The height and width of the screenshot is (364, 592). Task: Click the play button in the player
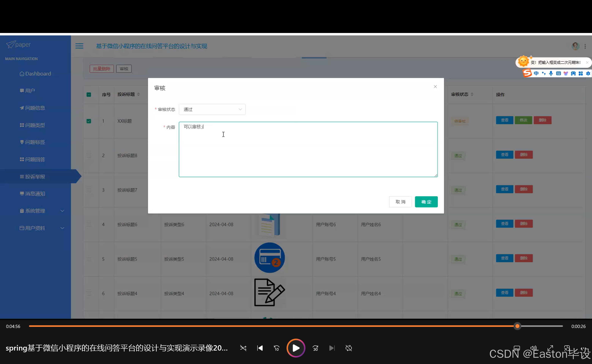tap(296, 348)
